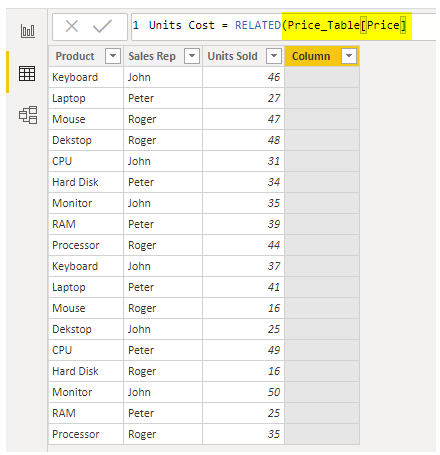This screenshot has width=440, height=455.
Task: Switch to Report view icon
Action: pyautogui.click(x=27, y=31)
